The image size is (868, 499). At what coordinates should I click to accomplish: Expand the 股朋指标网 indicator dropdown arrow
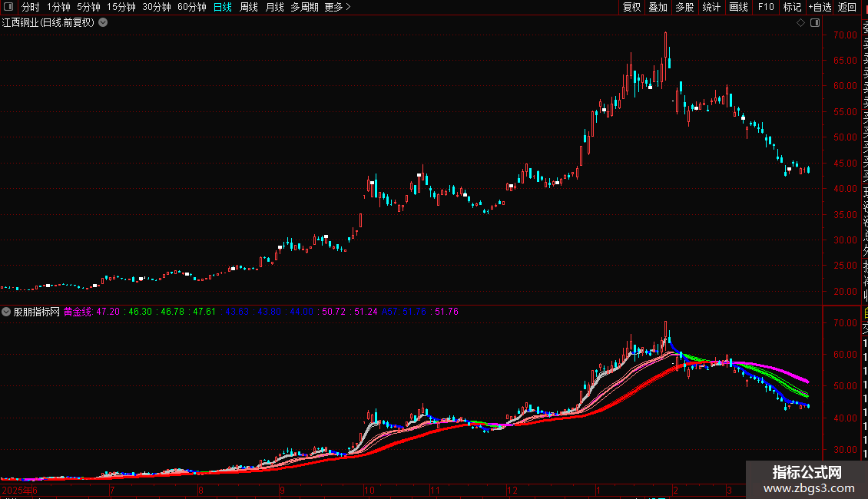point(6,312)
